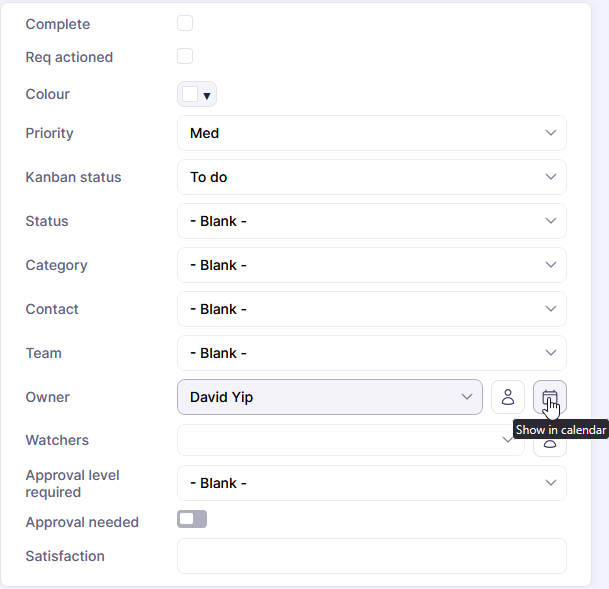Tick the Req actioned checkbox

pyautogui.click(x=185, y=56)
